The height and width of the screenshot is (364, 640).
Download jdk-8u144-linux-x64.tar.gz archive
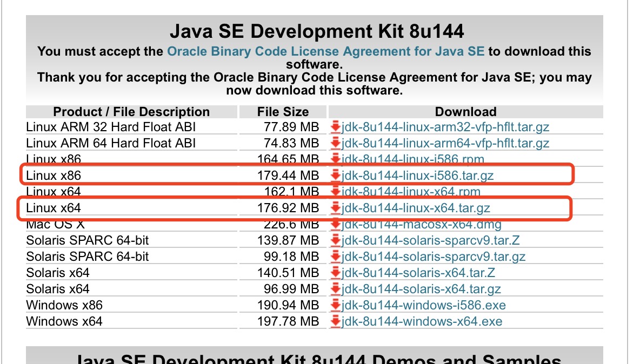(x=416, y=208)
